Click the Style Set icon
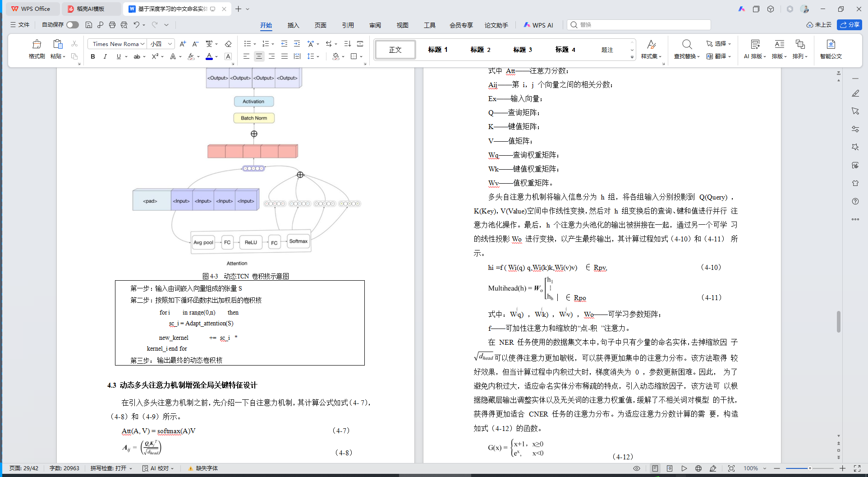This screenshot has width=868, height=477. [x=651, y=44]
